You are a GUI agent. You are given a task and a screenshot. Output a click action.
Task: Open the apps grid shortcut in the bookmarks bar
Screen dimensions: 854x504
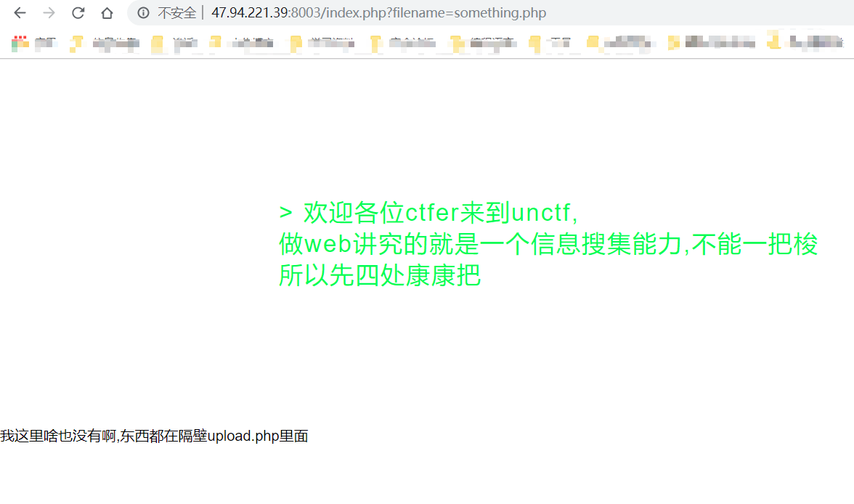tap(20, 44)
